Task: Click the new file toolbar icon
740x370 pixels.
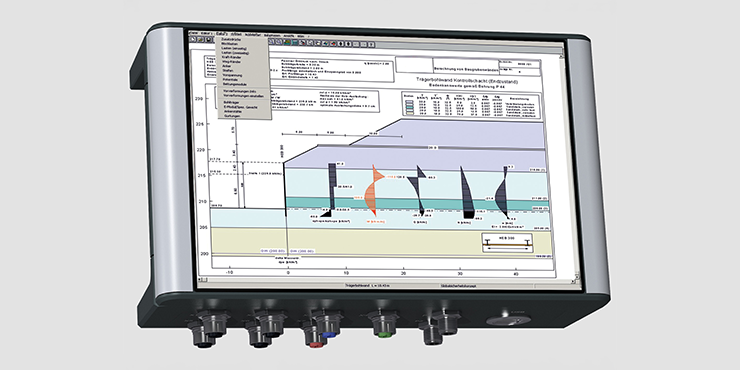Action: 193,40
